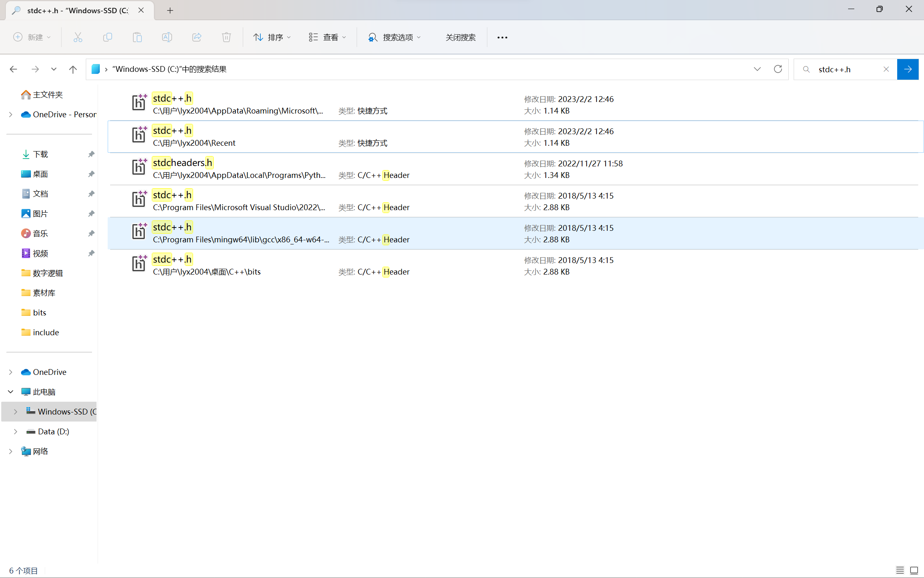Click the file icon of stdcheaders.h
The image size is (924, 578).
(x=139, y=167)
